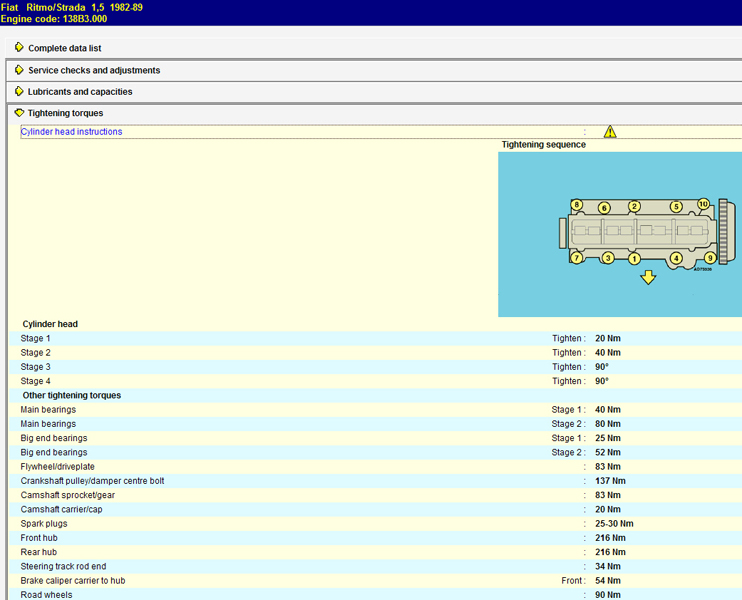The width and height of the screenshot is (742, 600).
Task: Click the Tightening sequence heading
Action: [543, 145]
